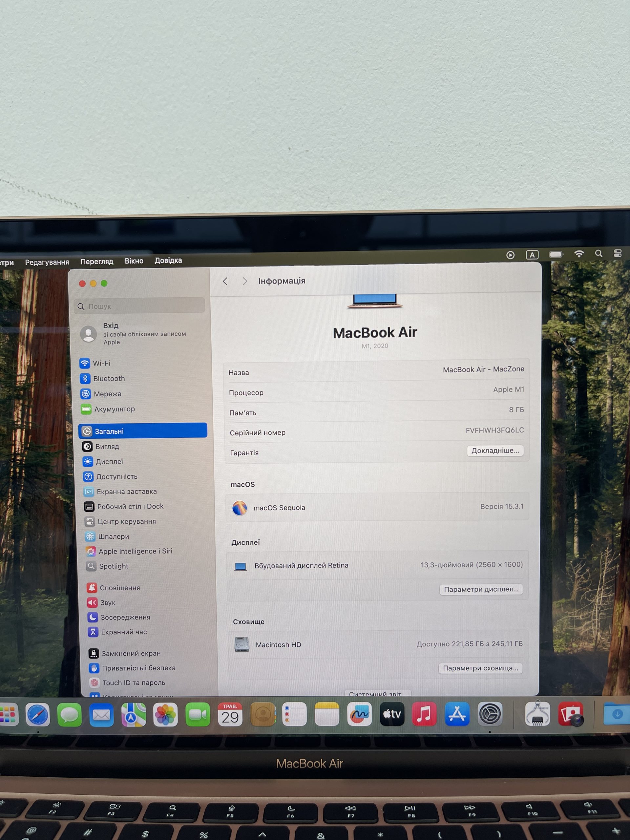Click Wi-Fi icon in menu bar
This screenshot has width=630, height=840.
[x=579, y=254]
